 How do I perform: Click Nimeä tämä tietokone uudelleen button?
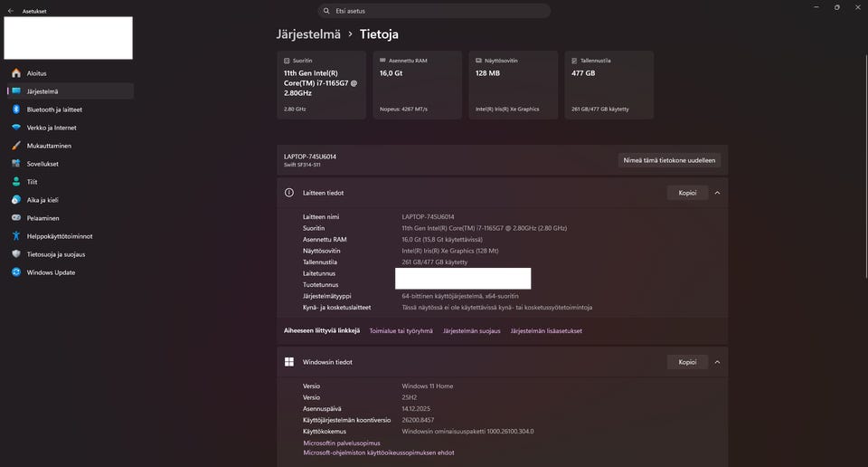[x=669, y=160]
